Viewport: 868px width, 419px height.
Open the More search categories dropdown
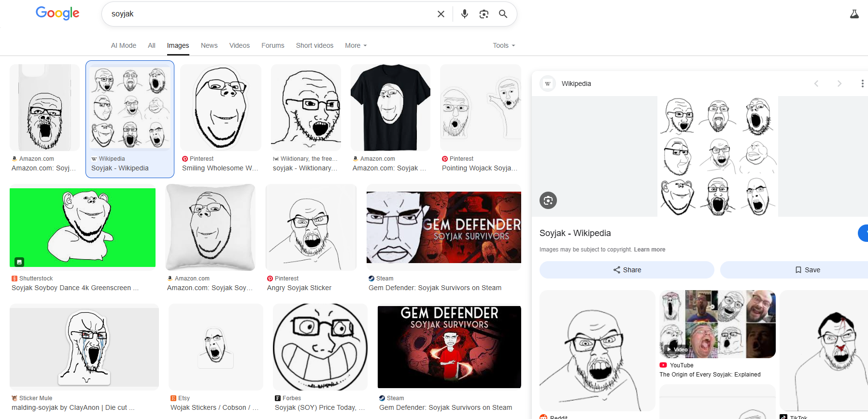(356, 45)
